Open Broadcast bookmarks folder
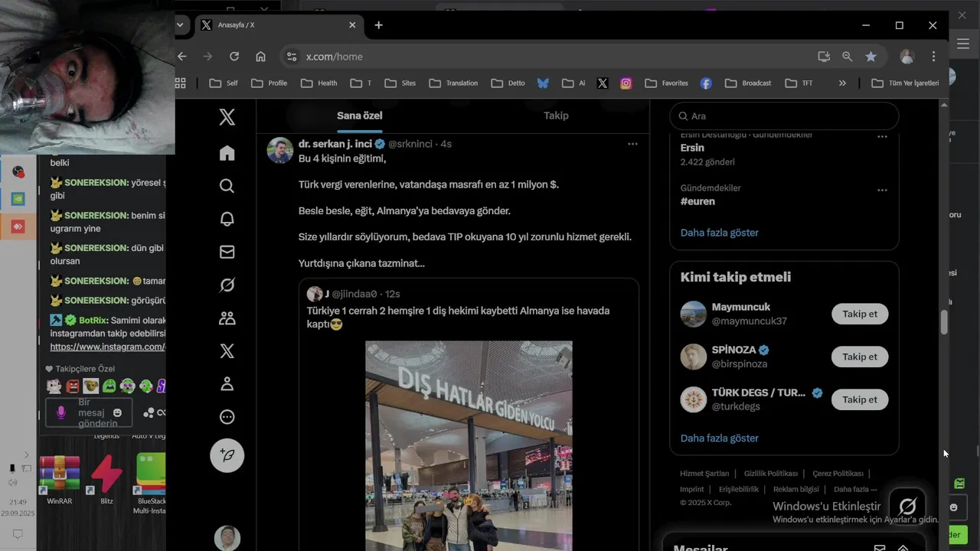This screenshot has width=980, height=551. [x=748, y=83]
